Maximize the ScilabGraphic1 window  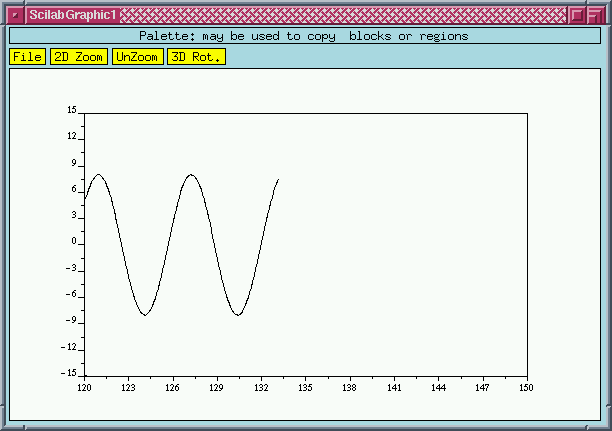tap(595, 16)
